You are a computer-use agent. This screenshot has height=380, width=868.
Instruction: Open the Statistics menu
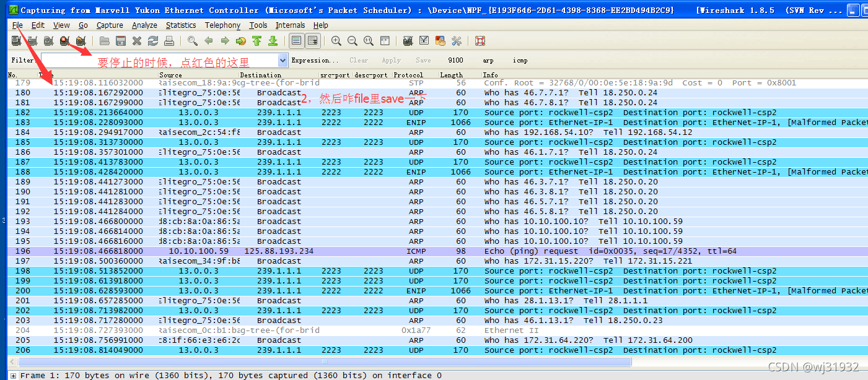tap(181, 25)
